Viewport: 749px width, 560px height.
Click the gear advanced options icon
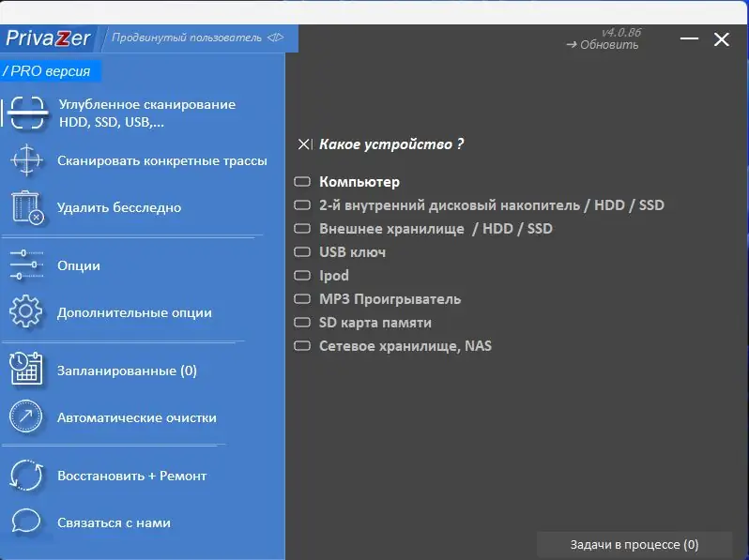(x=27, y=312)
